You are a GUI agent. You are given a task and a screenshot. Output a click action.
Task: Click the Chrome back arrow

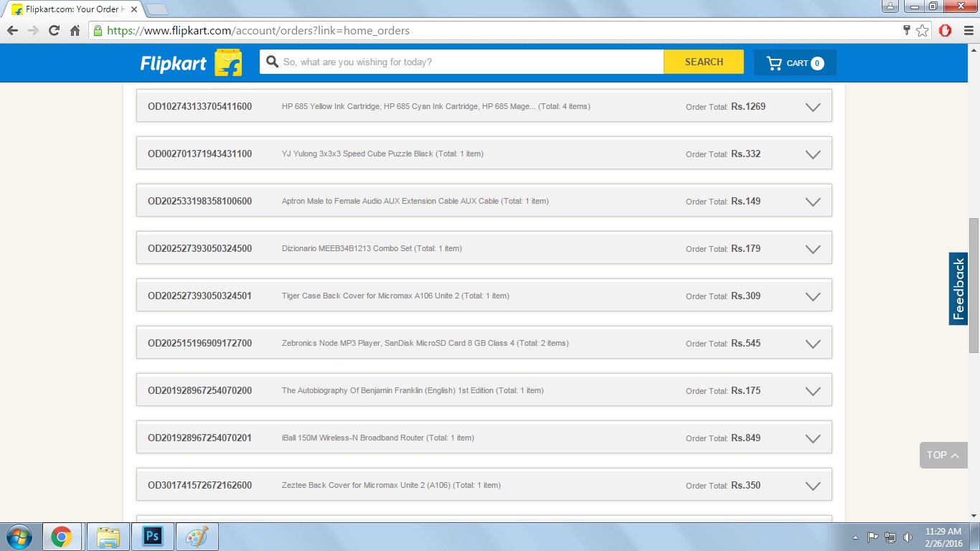12,30
